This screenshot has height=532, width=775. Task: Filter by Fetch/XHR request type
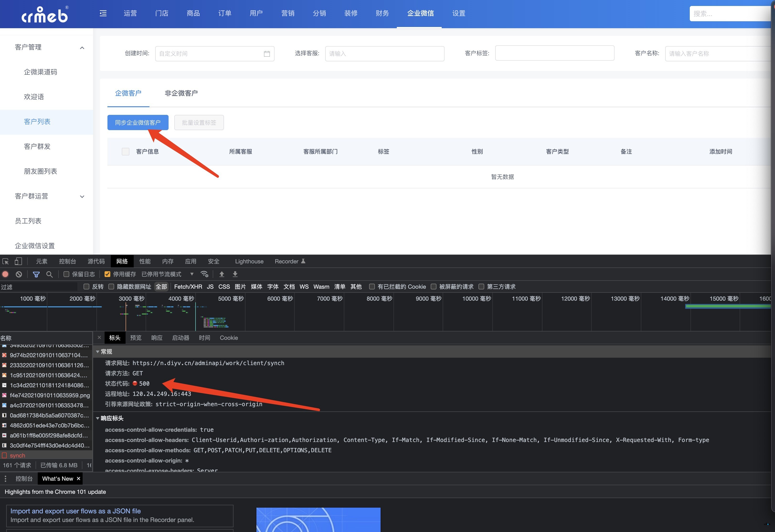pos(188,287)
